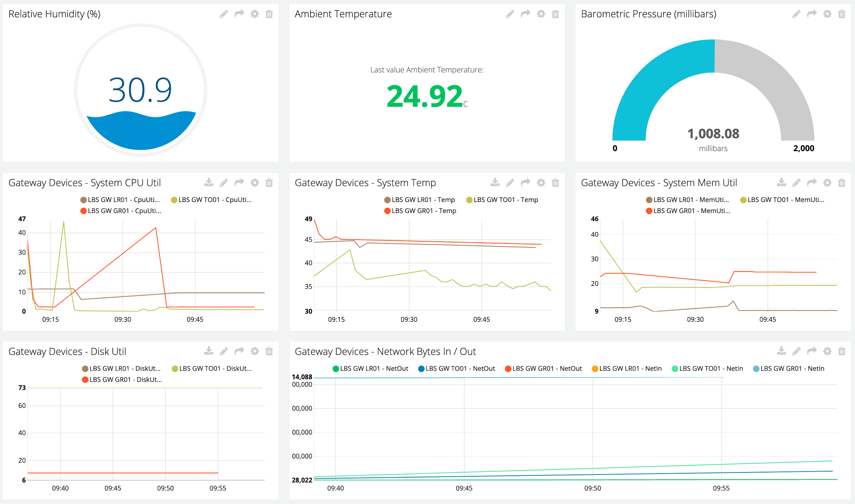Open settings gear for Disk Util widget
The height and width of the screenshot is (504, 855).
[x=254, y=352]
